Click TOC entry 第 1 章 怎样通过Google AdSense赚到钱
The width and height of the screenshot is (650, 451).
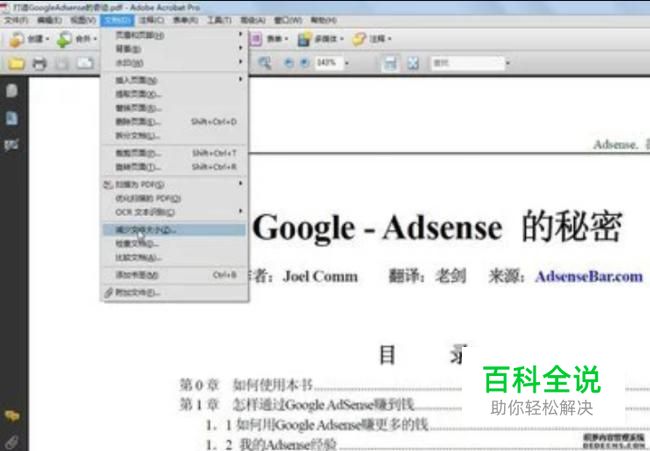click(296, 405)
